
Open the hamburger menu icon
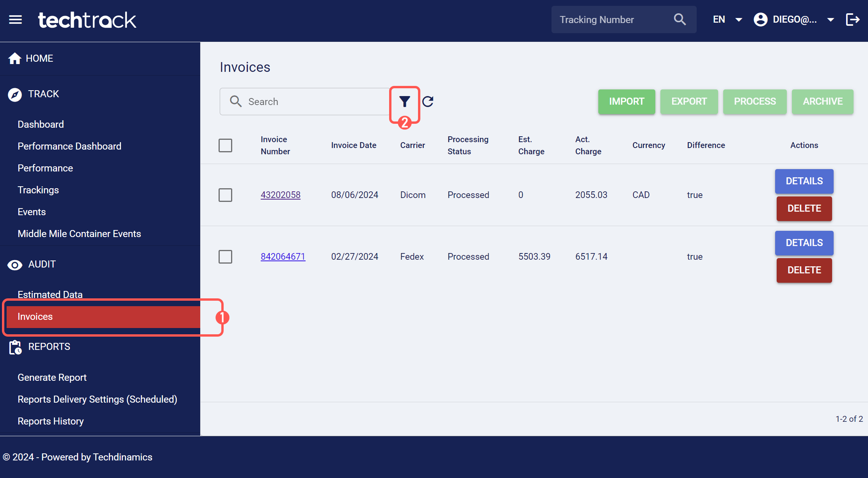[x=16, y=20]
